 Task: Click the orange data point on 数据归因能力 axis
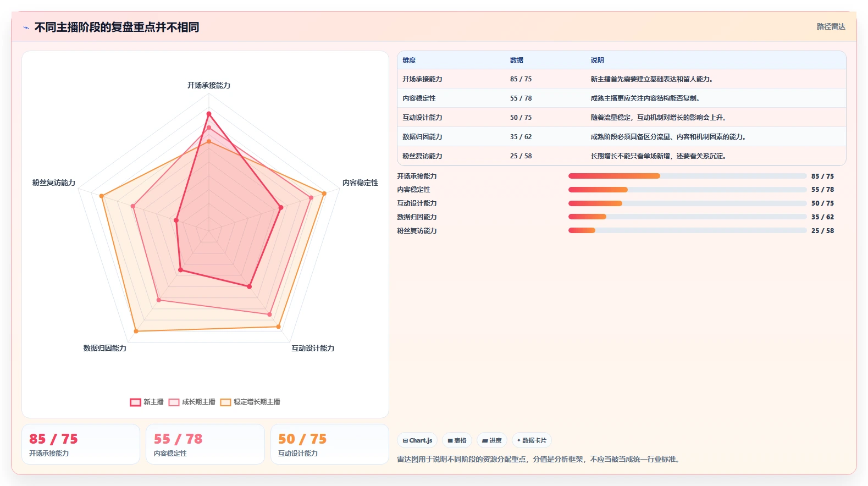(x=136, y=332)
